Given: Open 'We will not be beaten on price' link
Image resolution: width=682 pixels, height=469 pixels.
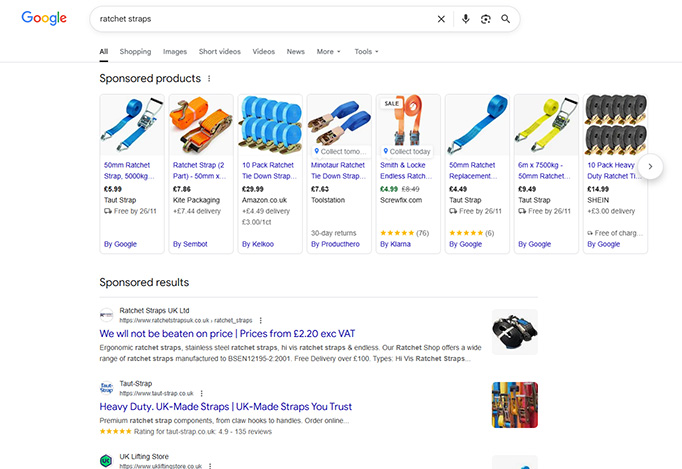Looking at the screenshot, I should [x=227, y=334].
